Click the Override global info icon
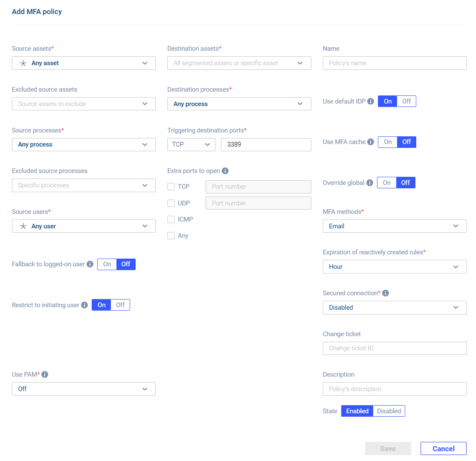476x461 pixels. click(x=369, y=183)
